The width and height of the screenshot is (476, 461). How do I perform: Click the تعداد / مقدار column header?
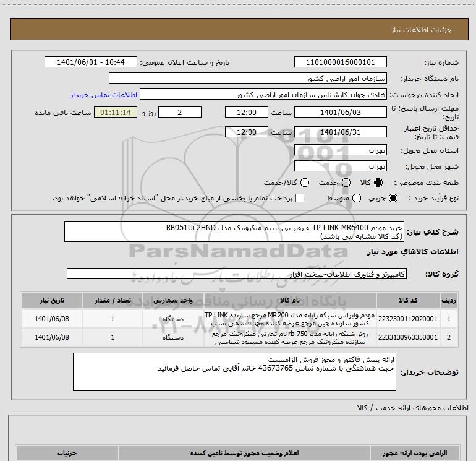tap(113, 300)
